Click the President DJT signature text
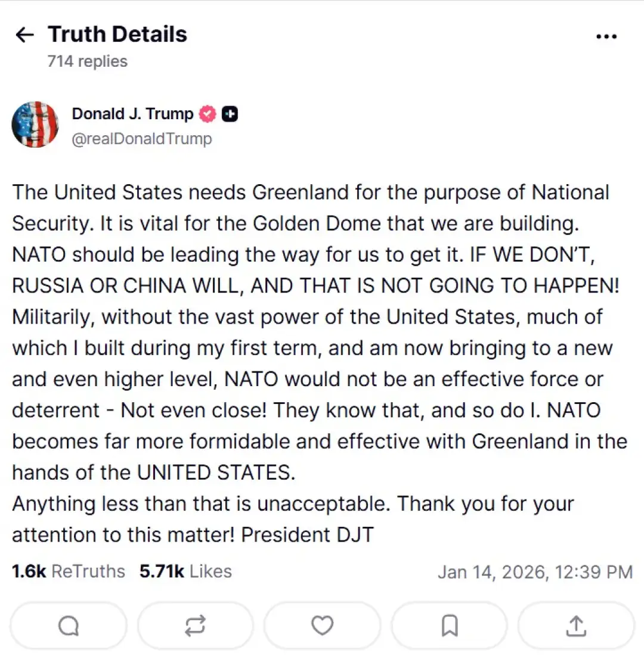Viewport: 644px width, 662px height. click(x=307, y=534)
